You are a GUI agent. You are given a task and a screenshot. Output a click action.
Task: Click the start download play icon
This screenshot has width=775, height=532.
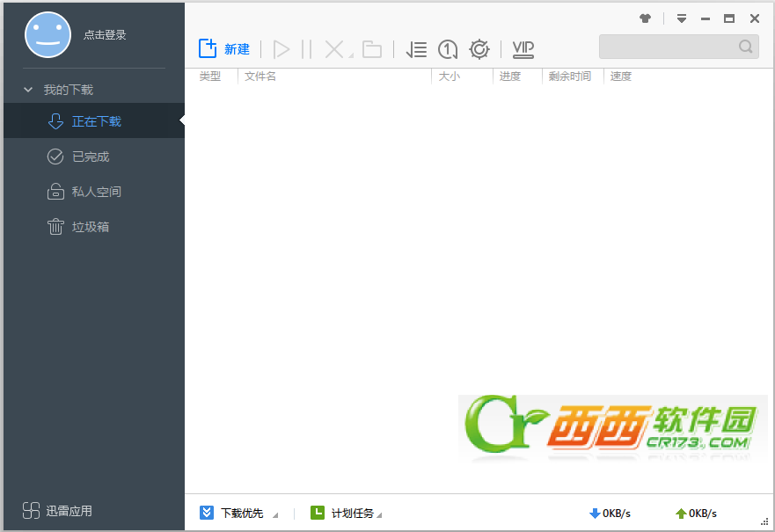click(281, 49)
